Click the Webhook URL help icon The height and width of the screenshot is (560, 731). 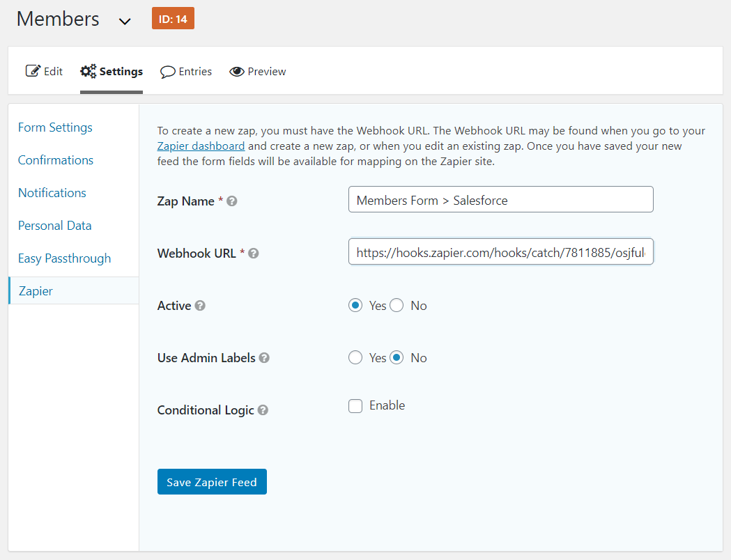pos(254,253)
